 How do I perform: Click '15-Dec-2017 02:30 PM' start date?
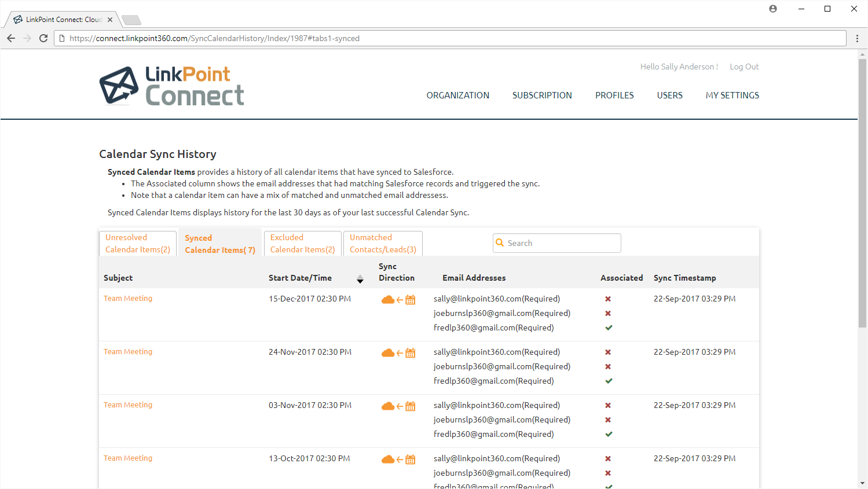pos(310,299)
